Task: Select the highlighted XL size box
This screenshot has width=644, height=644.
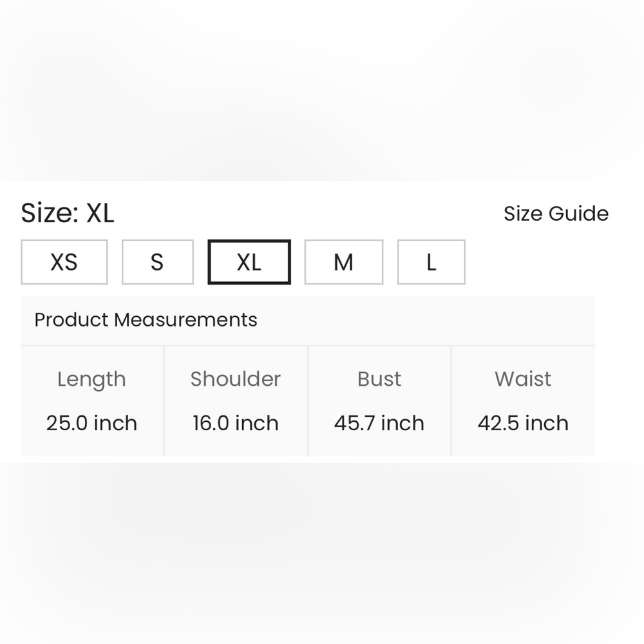Action: (x=249, y=262)
